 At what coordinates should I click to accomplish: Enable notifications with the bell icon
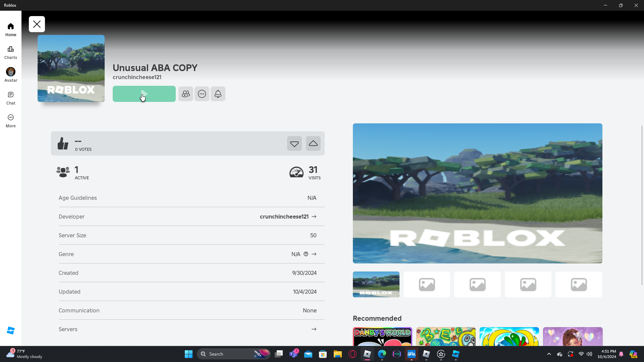point(218,94)
